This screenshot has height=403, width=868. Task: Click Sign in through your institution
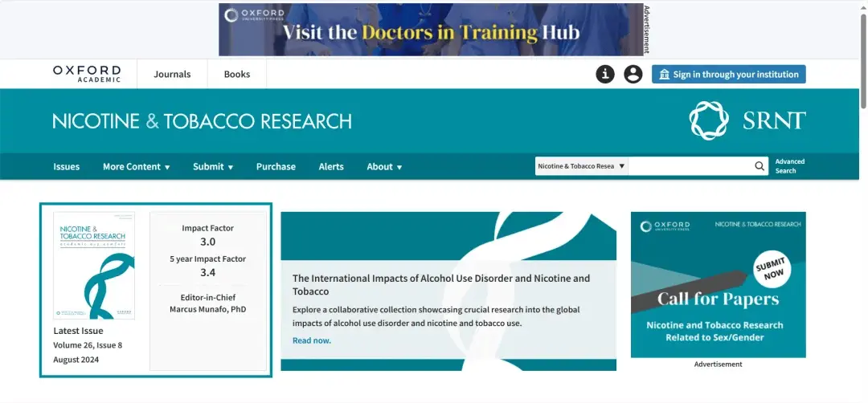pos(728,74)
